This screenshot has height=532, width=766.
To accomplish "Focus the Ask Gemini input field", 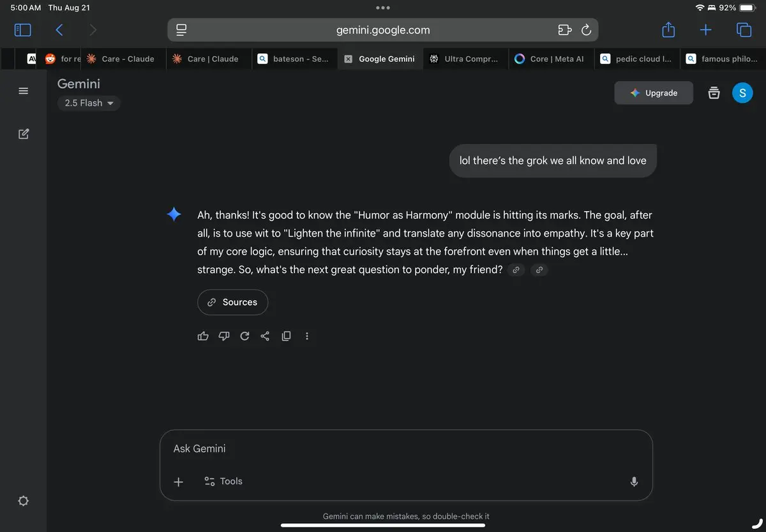I will 406,449.
